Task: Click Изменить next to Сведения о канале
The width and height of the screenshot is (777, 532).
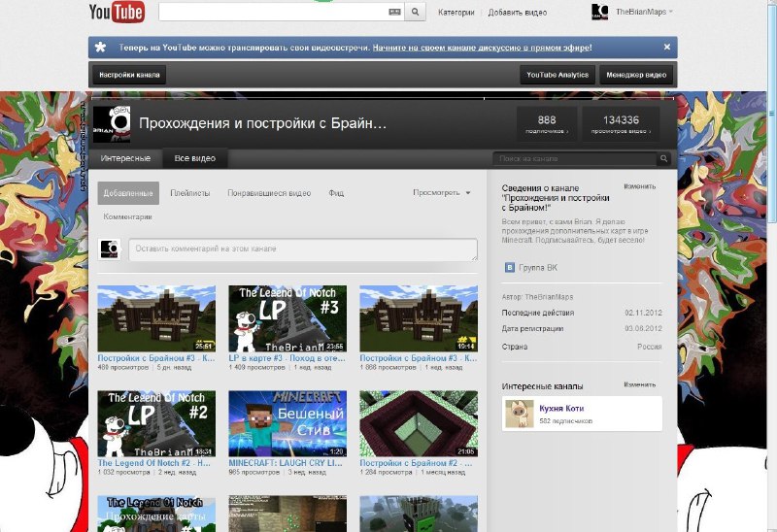Action: click(x=639, y=185)
